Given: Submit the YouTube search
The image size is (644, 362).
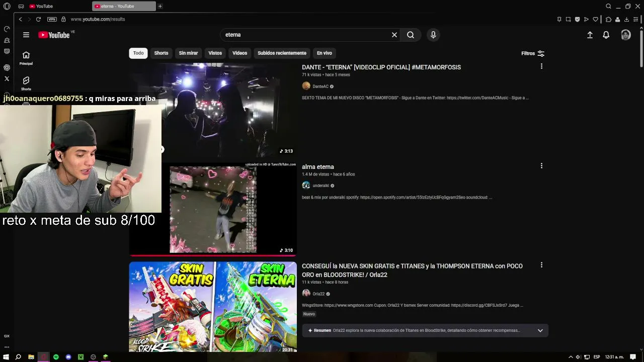Looking at the screenshot, I should [x=411, y=35].
